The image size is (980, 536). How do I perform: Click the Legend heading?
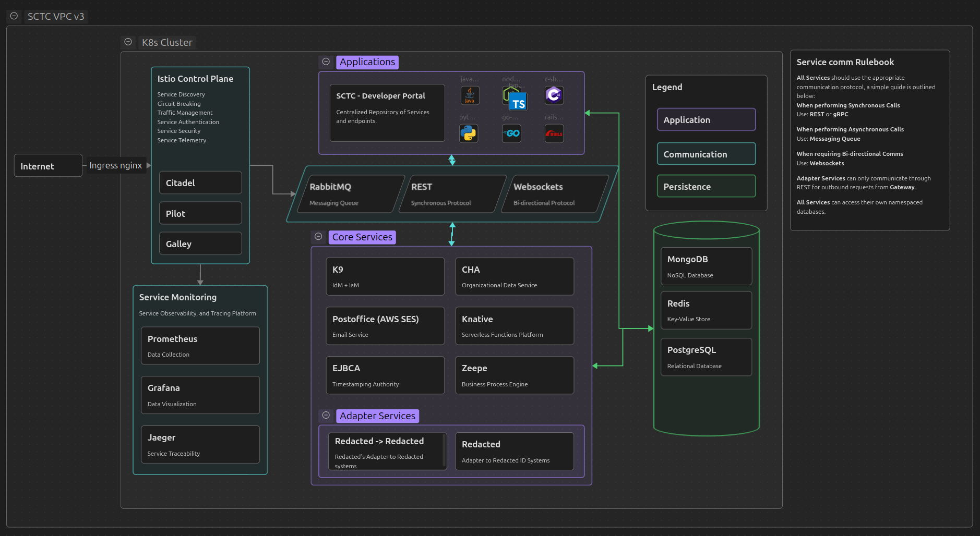(667, 87)
